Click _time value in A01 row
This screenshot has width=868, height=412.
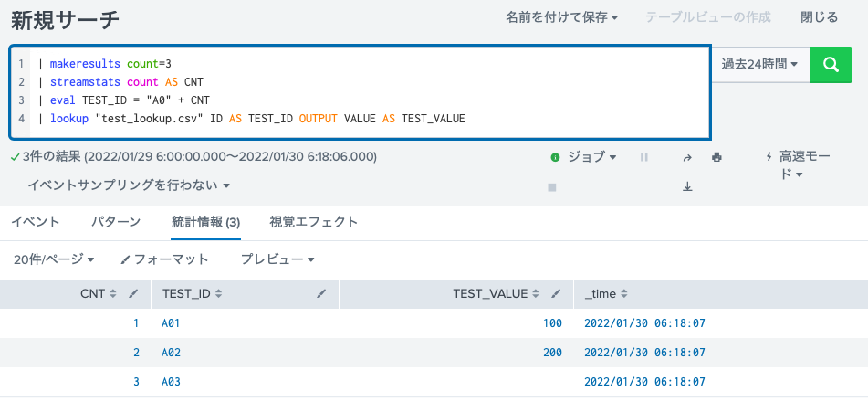(645, 323)
